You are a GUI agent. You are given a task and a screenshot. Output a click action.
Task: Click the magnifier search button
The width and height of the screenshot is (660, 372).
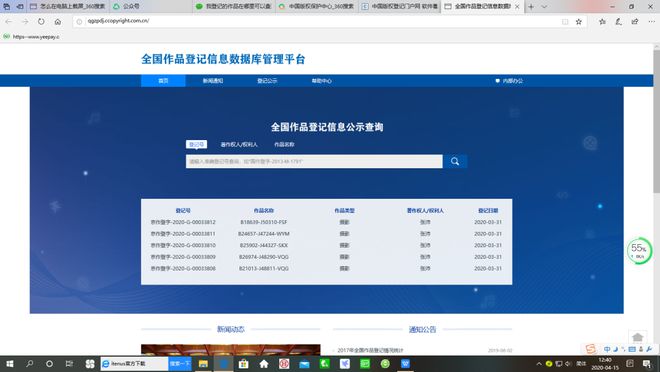pyautogui.click(x=455, y=161)
